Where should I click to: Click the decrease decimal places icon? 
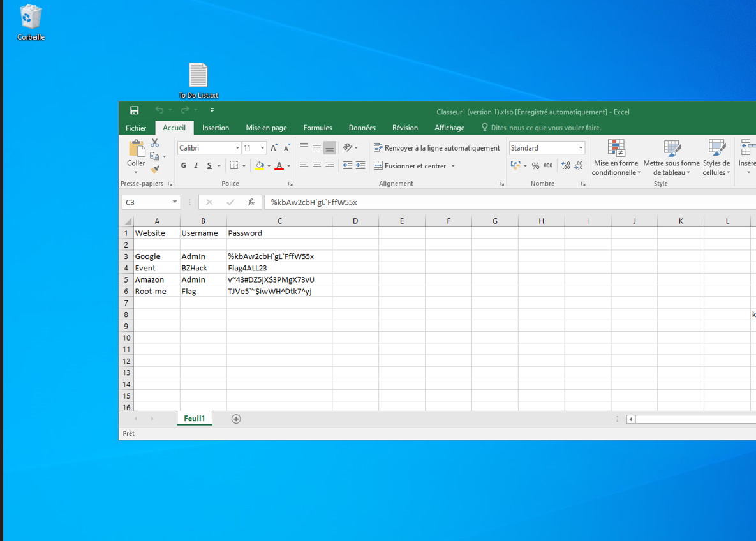[x=579, y=165]
